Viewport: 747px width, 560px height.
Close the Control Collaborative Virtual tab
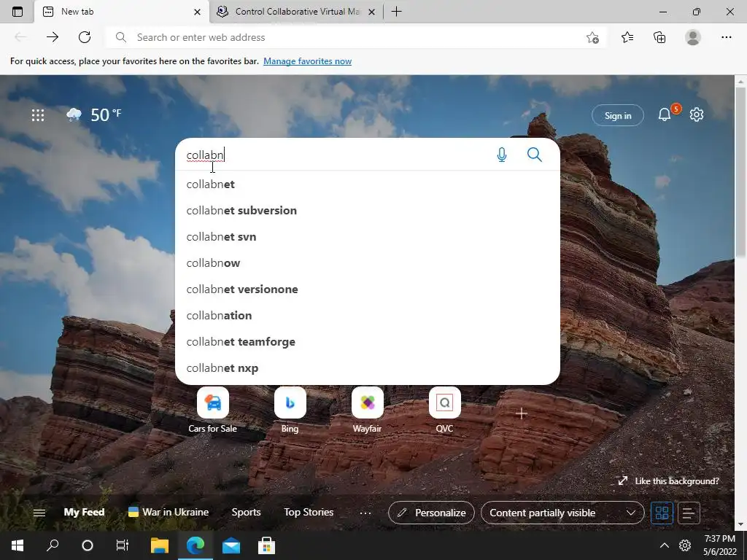pos(372,12)
